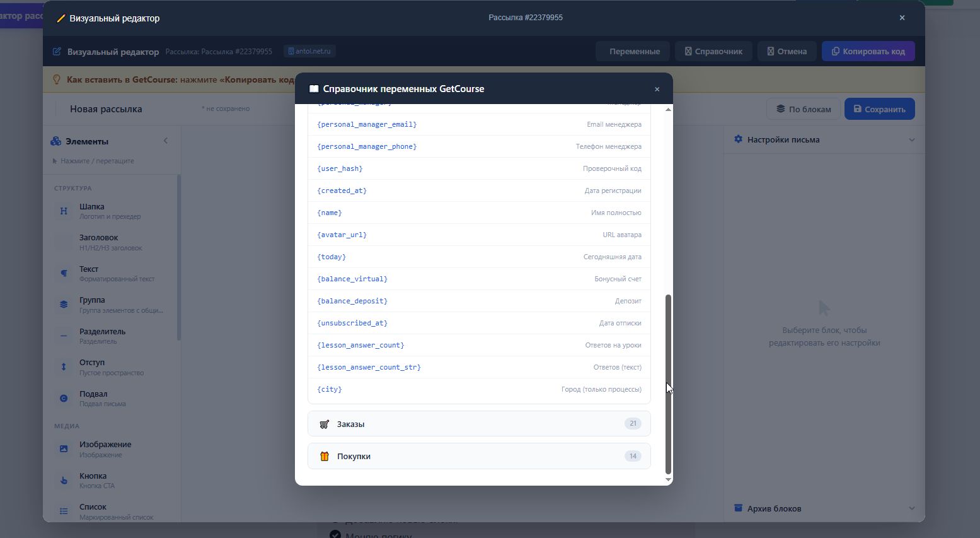Select the {balance_deposit} variable
Screen dimensions: 980x538
[x=479, y=301]
